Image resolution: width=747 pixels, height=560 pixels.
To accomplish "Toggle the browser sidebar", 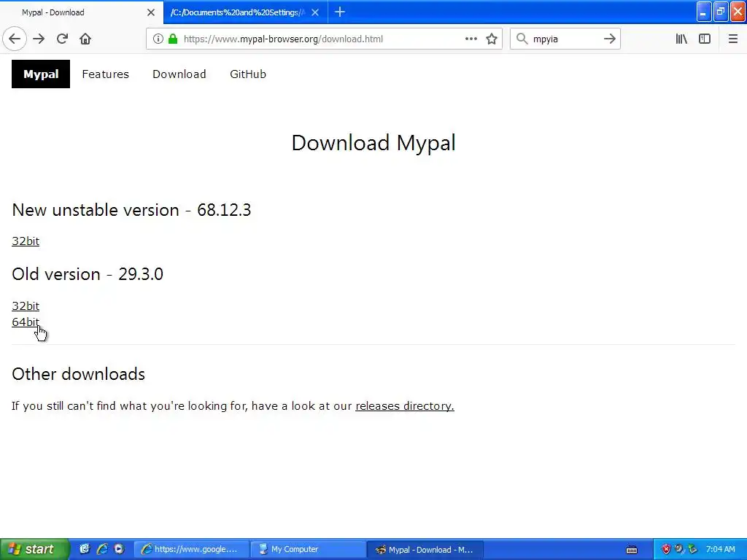I will point(705,39).
